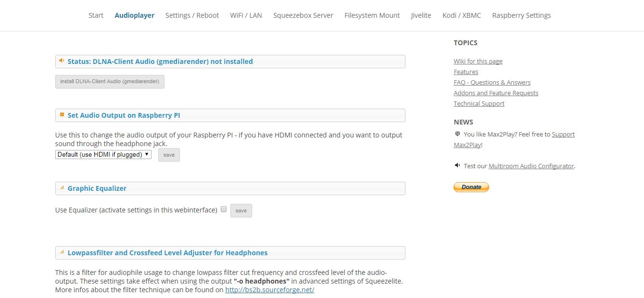Open the Multiroom Audio Configurator link
The height and width of the screenshot is (298, 644).
pos(531,166)
